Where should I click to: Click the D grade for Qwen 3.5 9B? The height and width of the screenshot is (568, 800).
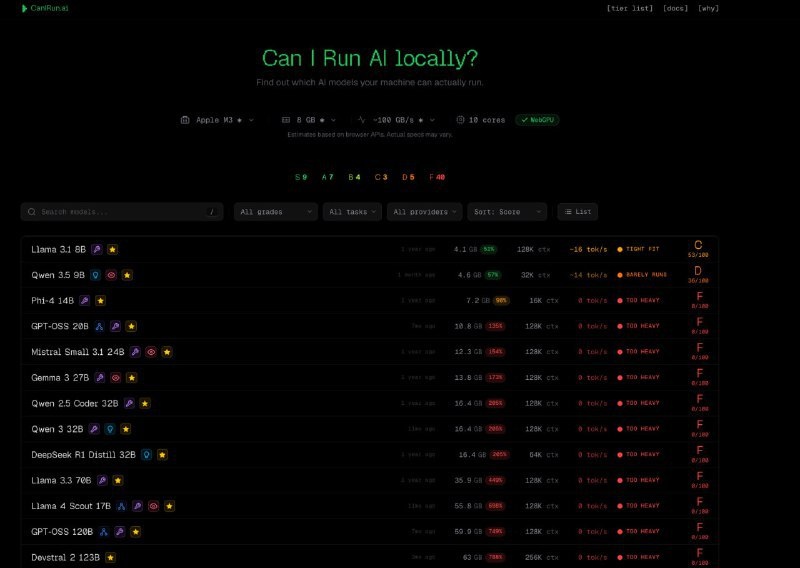(698, 274)
